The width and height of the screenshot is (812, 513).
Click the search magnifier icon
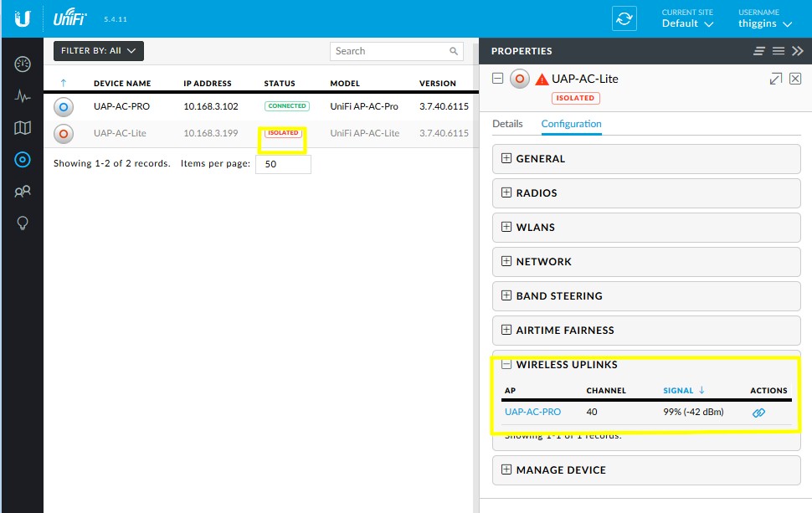[453, 51]
